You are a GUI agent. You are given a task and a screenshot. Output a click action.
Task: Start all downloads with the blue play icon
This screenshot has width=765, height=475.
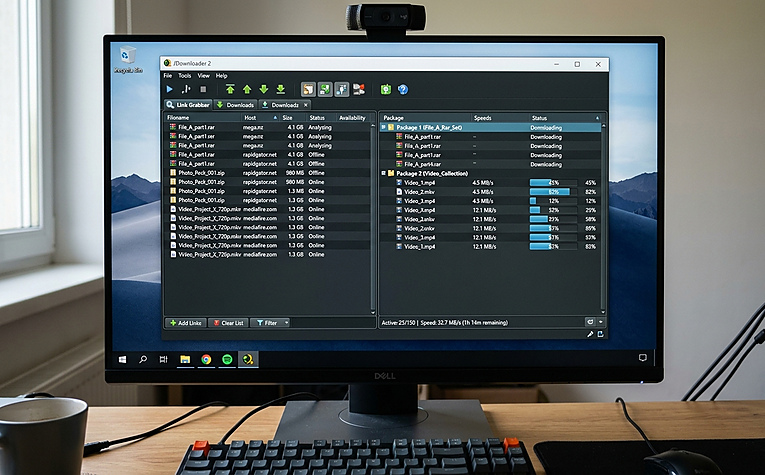[x=169, y=89]
